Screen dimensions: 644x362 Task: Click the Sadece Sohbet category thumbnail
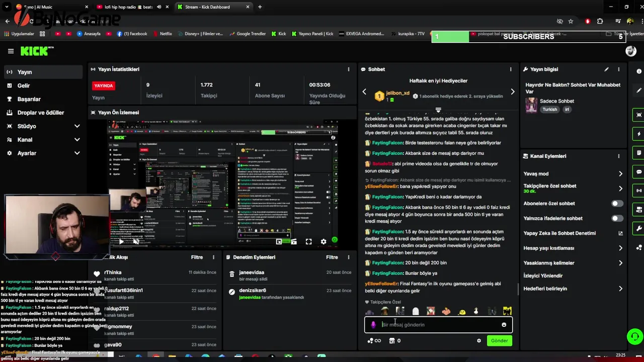[x=531, y=105]
